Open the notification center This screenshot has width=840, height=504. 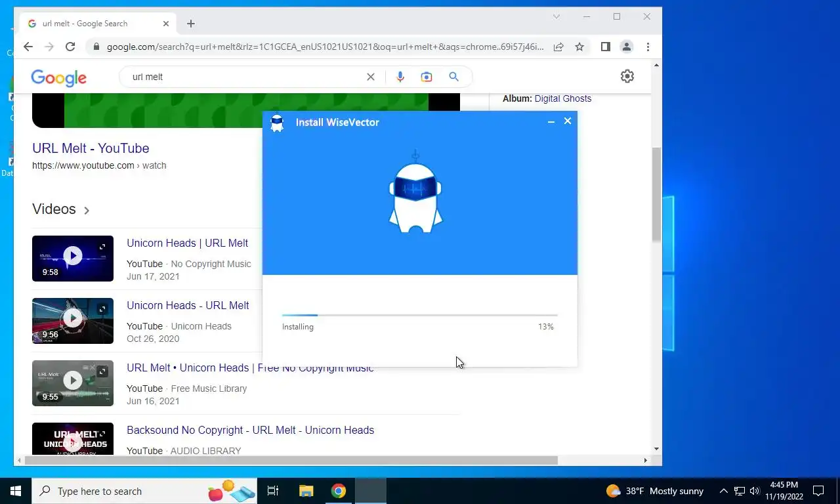(818, 491)
